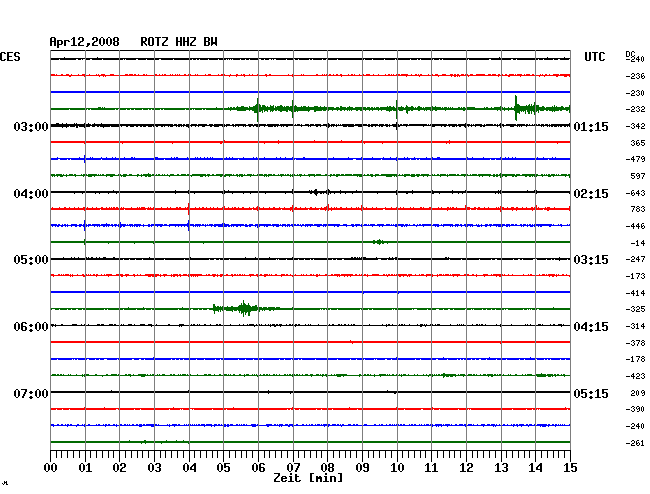
Task: Select the 15 minute axis tick label
Action: [x=570, y=468]
